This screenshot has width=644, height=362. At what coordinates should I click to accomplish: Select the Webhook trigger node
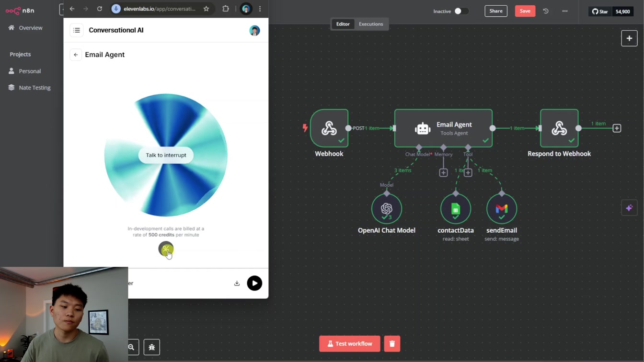(329, 128)
